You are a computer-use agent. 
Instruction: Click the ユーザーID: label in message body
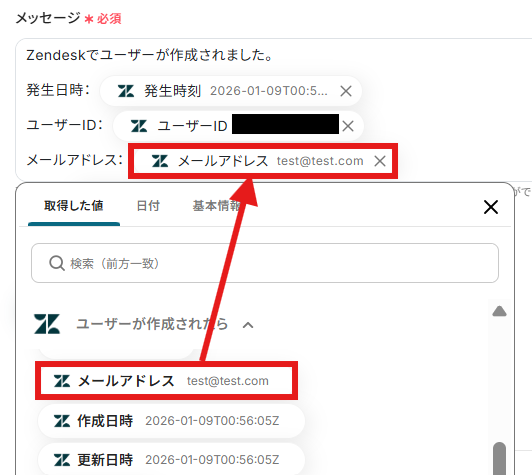64,125
